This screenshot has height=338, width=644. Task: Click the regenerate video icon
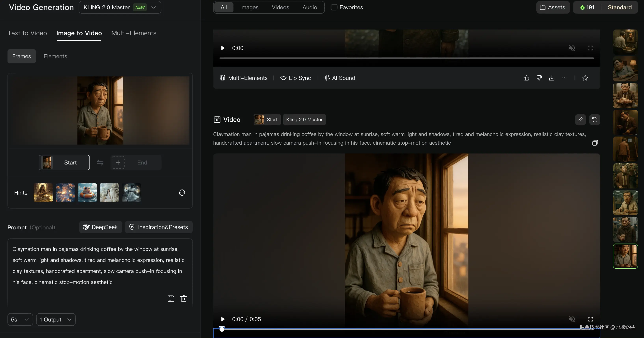click(595, 120)
